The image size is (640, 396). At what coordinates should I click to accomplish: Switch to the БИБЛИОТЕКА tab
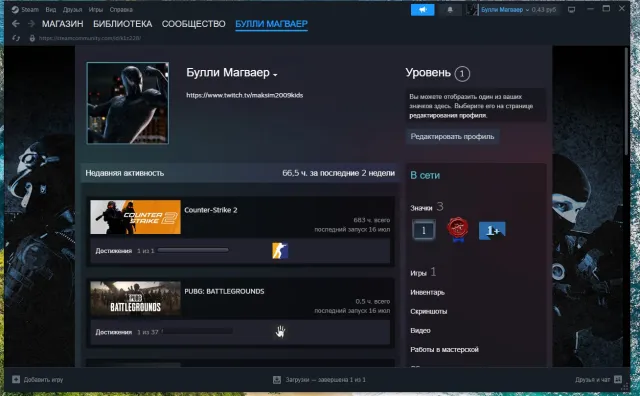click(122, 24)
